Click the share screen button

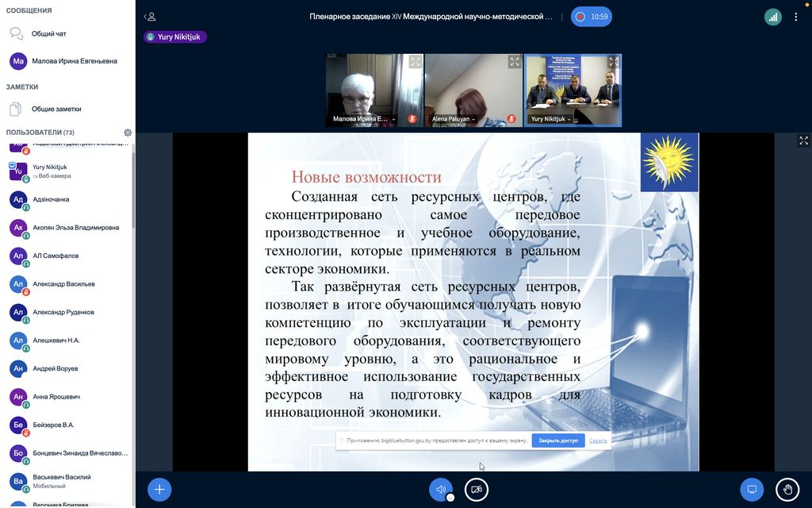[x=753, y=489]
